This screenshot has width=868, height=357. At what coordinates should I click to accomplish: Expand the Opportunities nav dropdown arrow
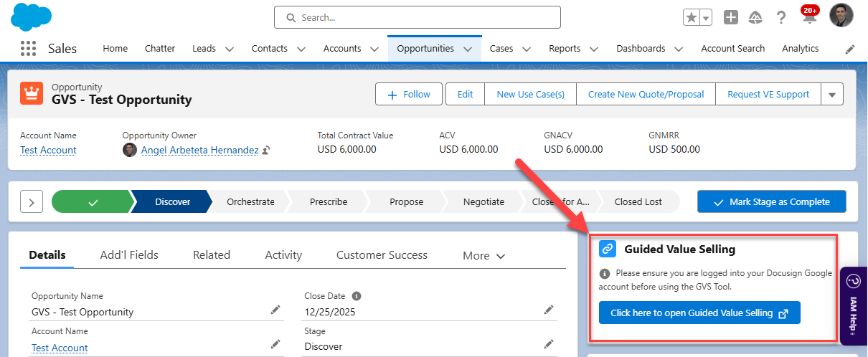tap(468, 49)
